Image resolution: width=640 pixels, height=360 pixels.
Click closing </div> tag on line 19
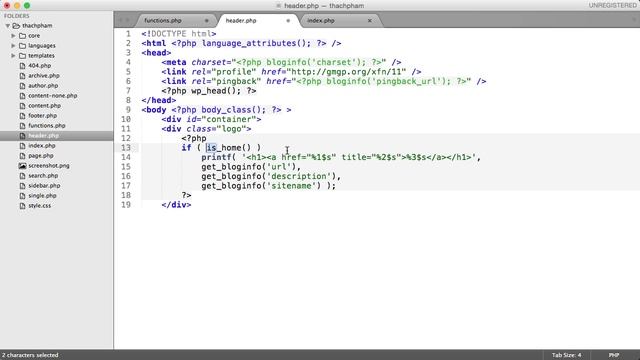coord(176,205)
